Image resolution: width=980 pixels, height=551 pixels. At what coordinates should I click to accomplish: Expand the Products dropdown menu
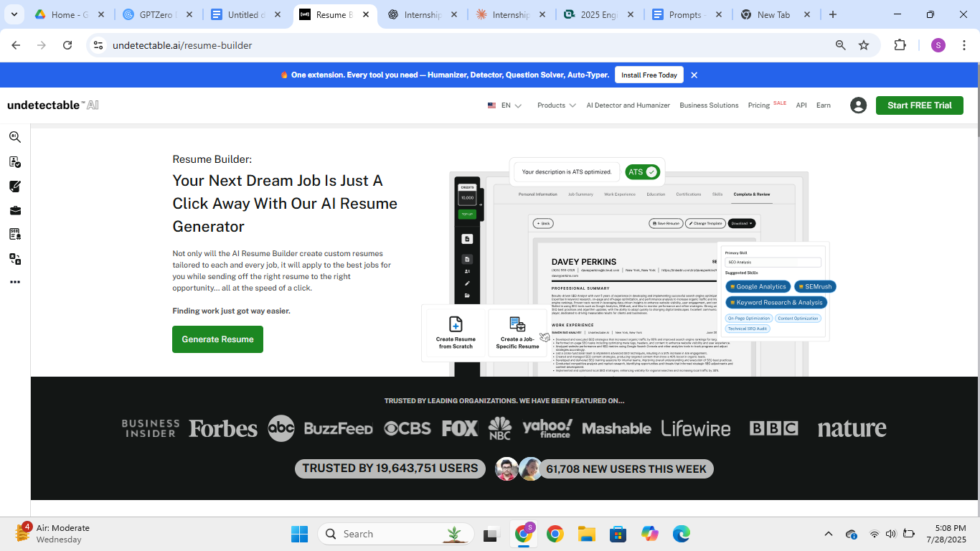(557, 105)
